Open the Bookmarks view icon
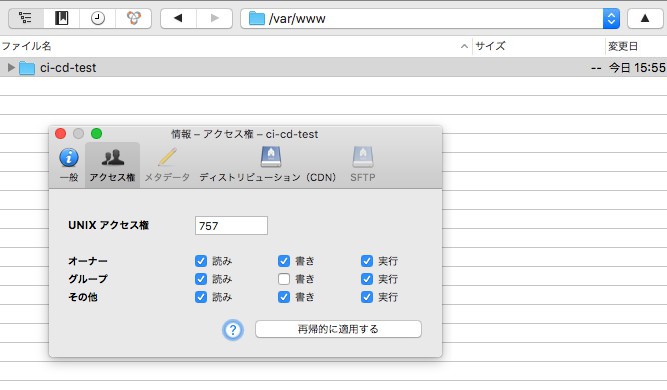This screenshot has width=667, height=390. [x=61, y=18]
